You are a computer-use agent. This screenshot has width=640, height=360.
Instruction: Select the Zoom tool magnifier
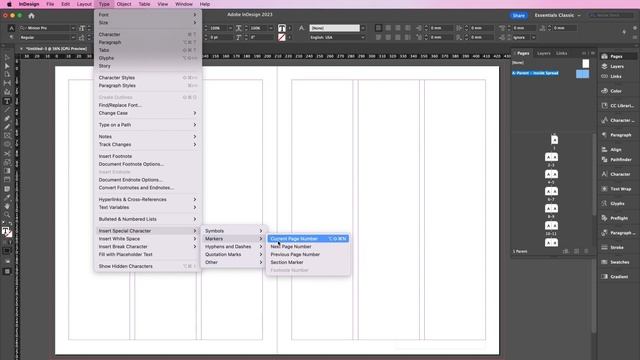tap(7, 215)
